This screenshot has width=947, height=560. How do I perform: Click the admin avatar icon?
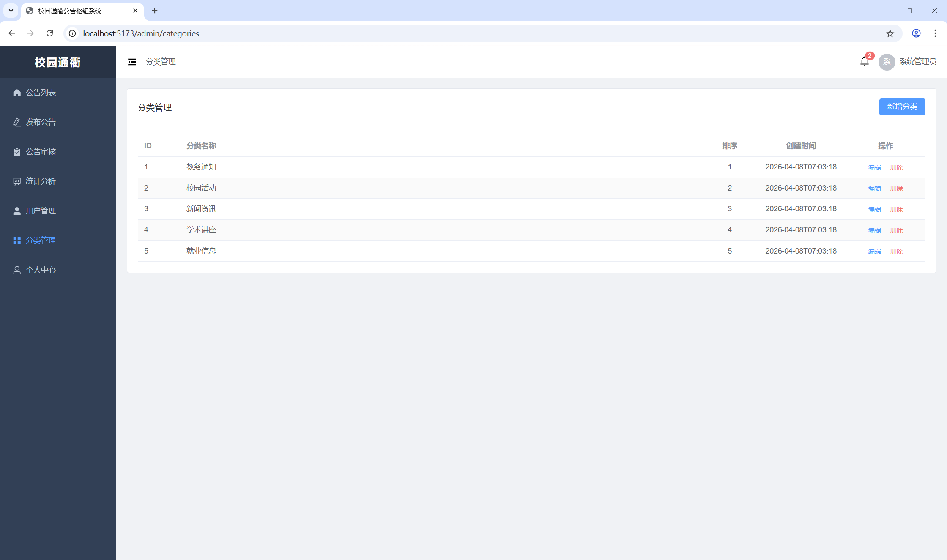click(887, 62)
